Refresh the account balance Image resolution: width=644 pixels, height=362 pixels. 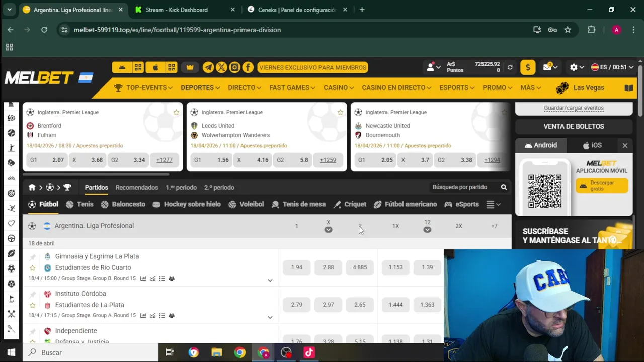tap(510, 67)
